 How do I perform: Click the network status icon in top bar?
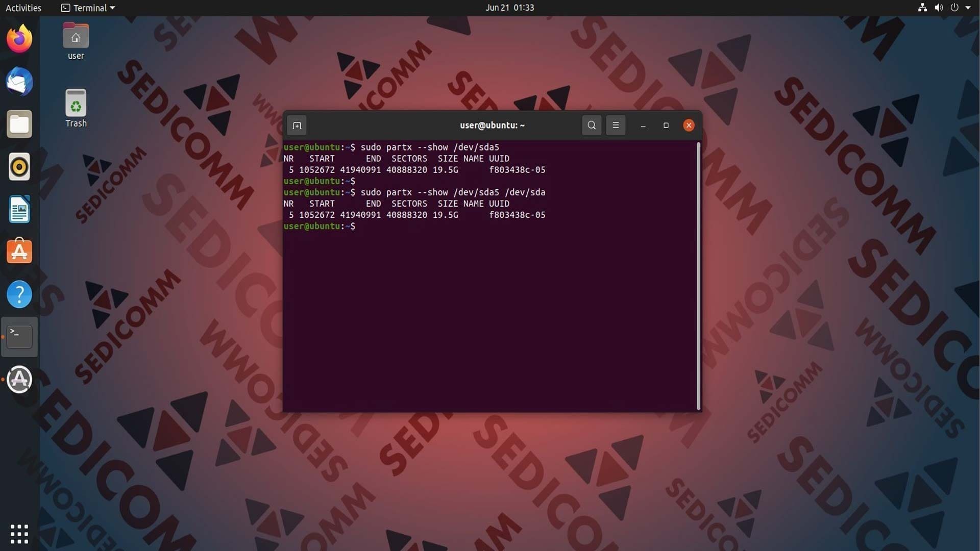(922, 8)
